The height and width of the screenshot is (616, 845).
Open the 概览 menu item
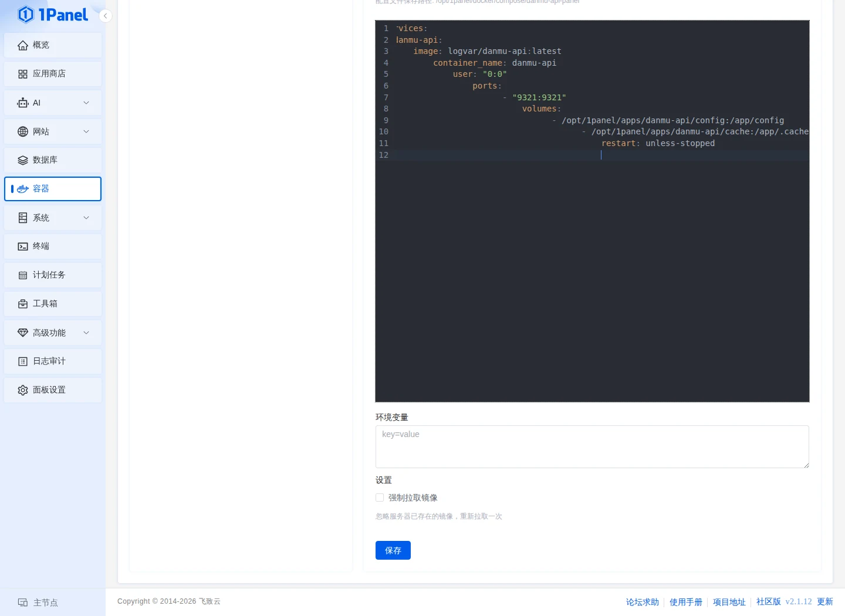[x=53, y=45]
